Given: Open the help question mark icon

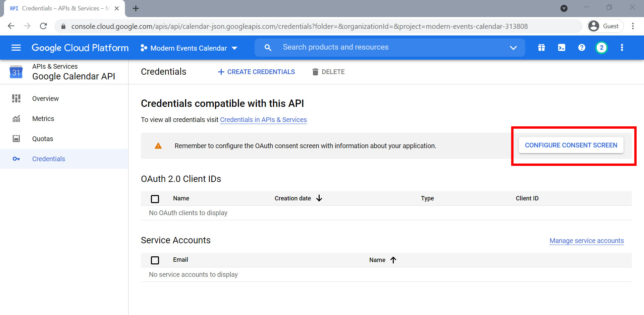Looking at the screenshot, I should point(582,48).
